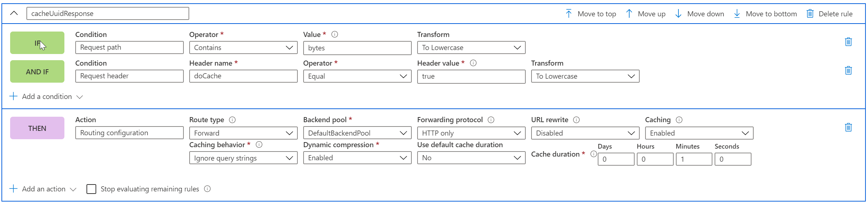This screenshot has width=868, height=203.
Task: Click Add an action
Action: (43, 189)
